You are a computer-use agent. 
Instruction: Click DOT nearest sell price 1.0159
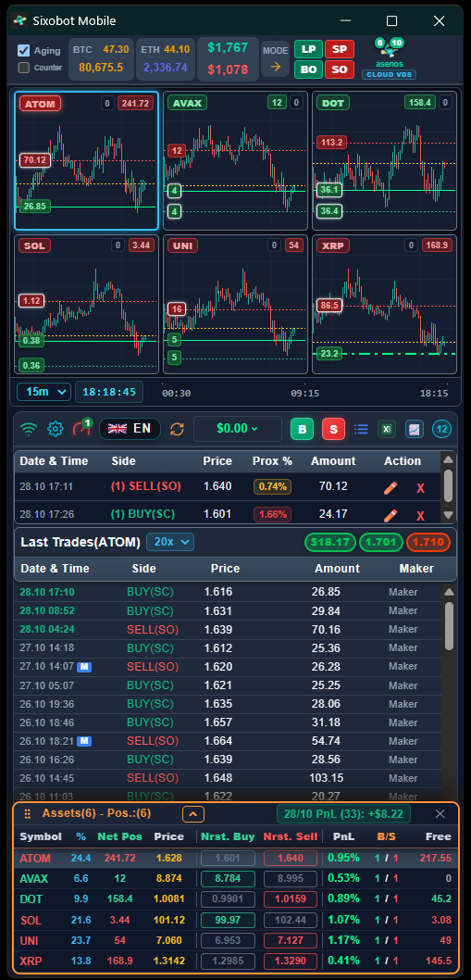click(290, 898)
